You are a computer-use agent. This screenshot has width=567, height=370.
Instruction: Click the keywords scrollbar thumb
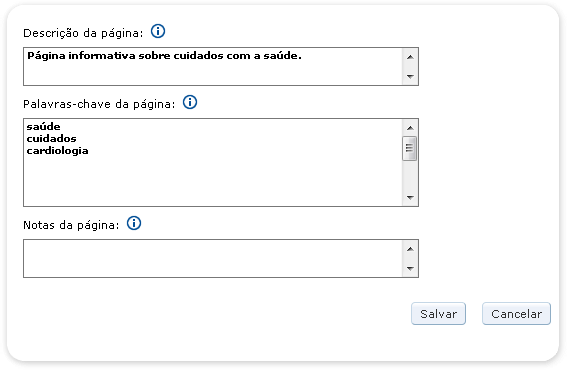coord(409,148)
